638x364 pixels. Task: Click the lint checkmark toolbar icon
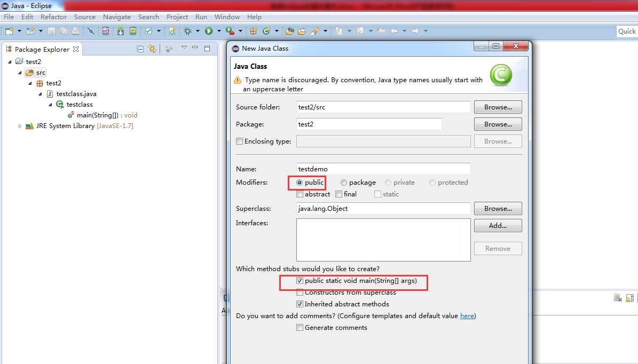(x=148, y=31)
